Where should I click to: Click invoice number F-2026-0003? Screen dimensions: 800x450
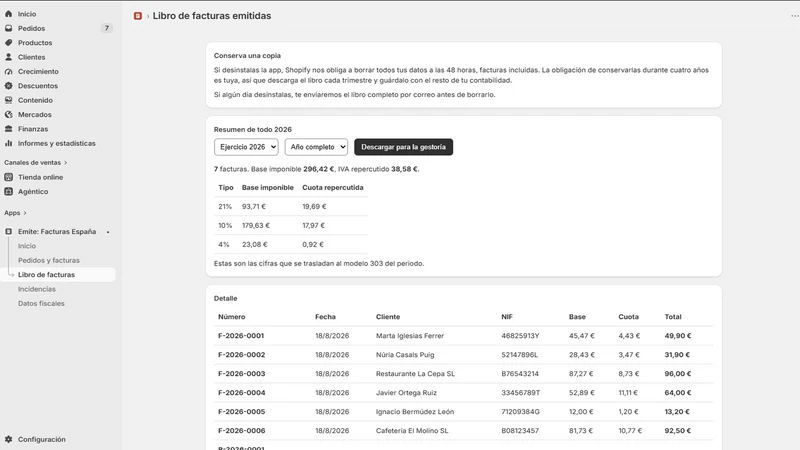pyautogui.click(x=241, y=373)
